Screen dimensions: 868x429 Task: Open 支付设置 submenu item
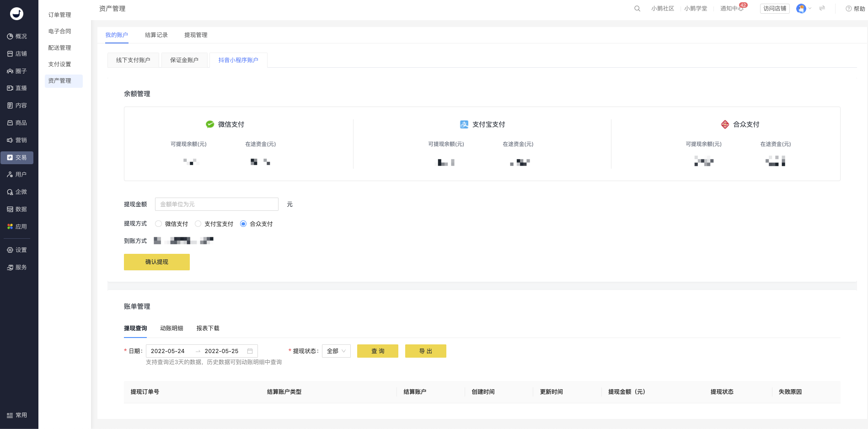tap(59, 64)
